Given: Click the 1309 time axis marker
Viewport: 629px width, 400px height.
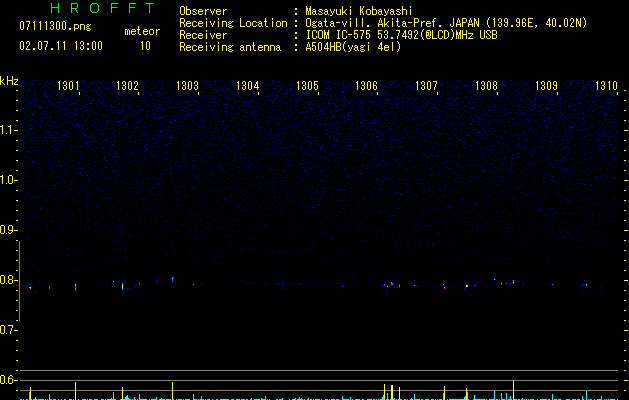Looking at the screenshot, I should (x=546, y=86).
